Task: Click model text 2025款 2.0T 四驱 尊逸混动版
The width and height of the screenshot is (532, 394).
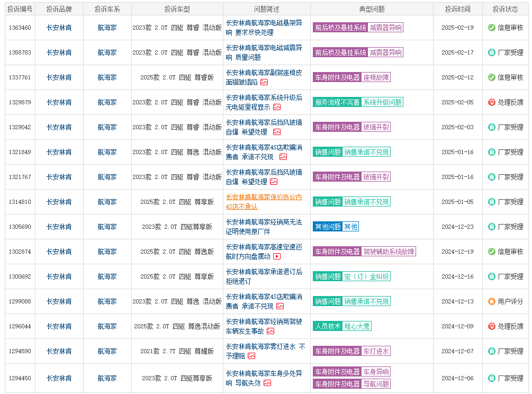Action: 177,326
